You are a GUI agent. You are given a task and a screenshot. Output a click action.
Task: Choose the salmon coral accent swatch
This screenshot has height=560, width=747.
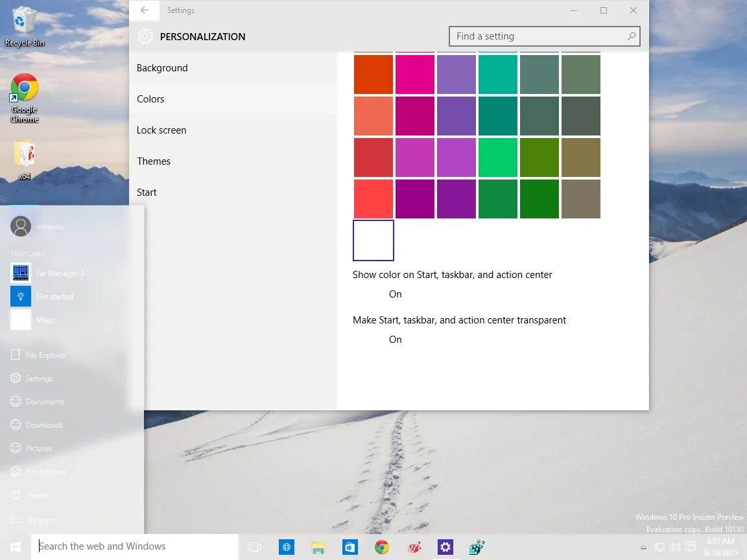coord(373,116)
